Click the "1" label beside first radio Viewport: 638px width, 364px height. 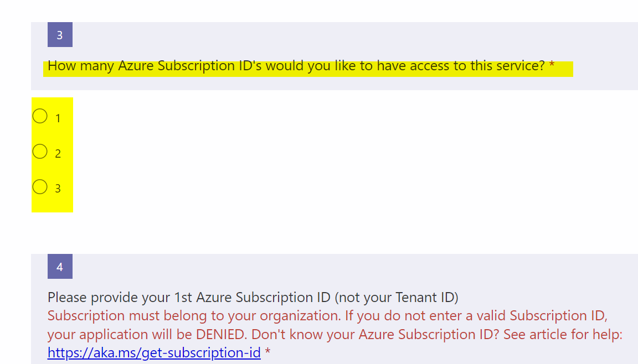tap(58, 118)
